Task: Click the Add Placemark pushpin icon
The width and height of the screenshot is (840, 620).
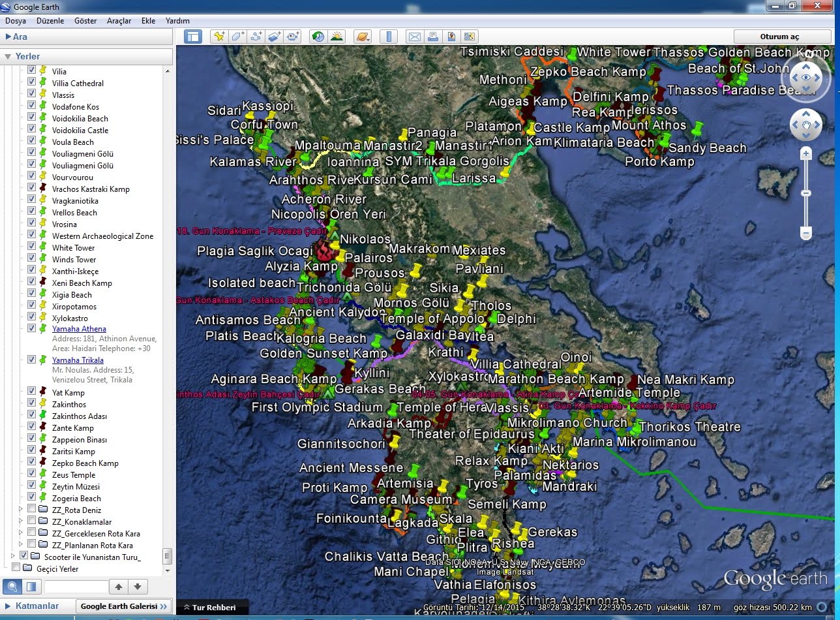Action: tap(219, 37)
